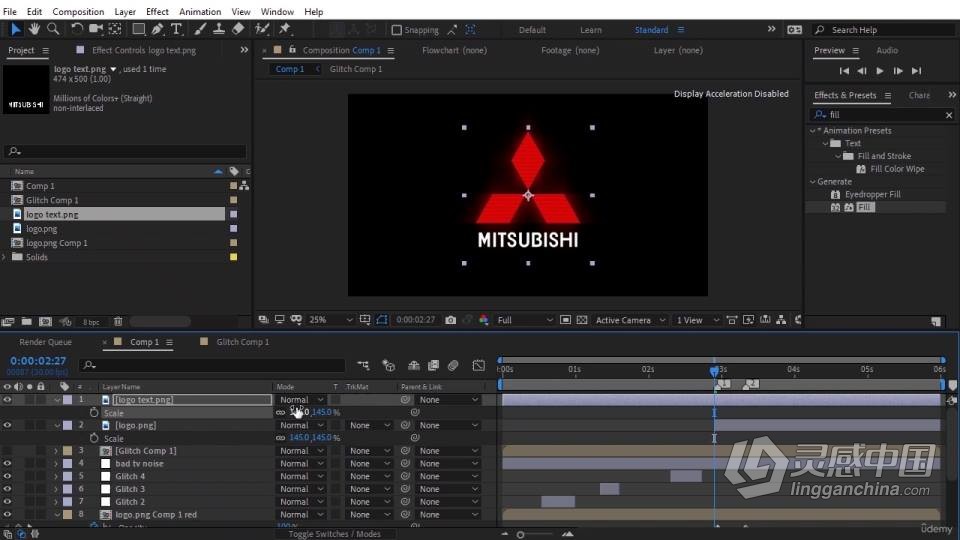Open the Effect menu

tap(157, 12)
